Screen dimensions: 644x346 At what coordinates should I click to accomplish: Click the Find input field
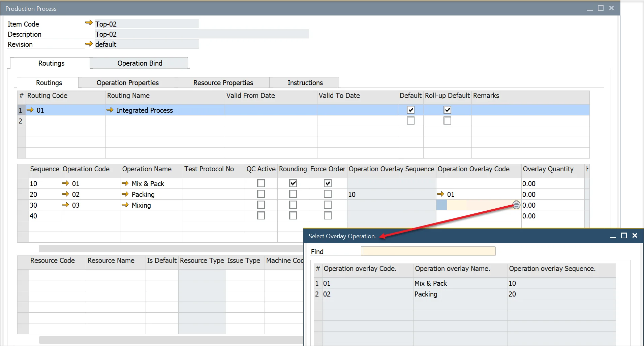pos(428,251)
